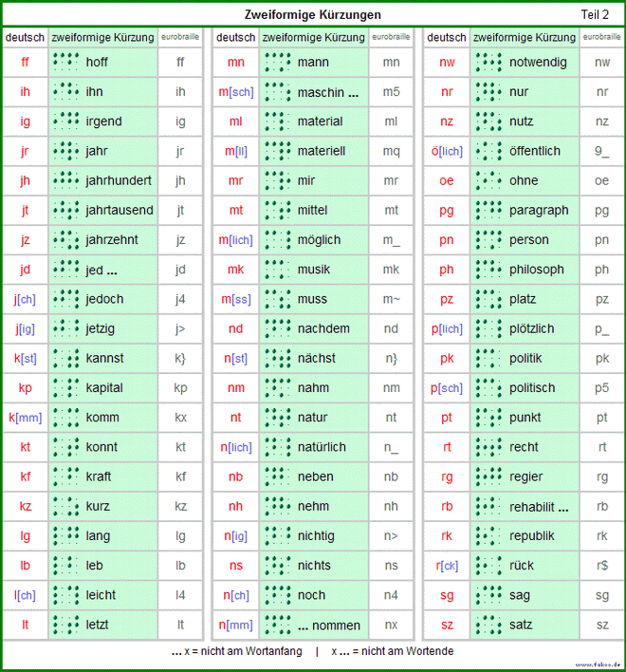Click the word 'nächst'
626x672 pixels.
tap(317, 358)
